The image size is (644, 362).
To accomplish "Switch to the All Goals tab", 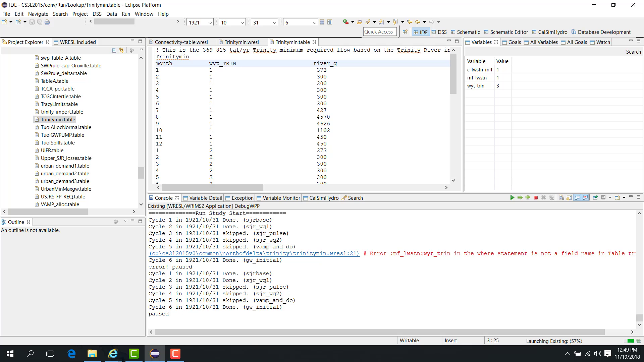I will (x=574, y=42).
